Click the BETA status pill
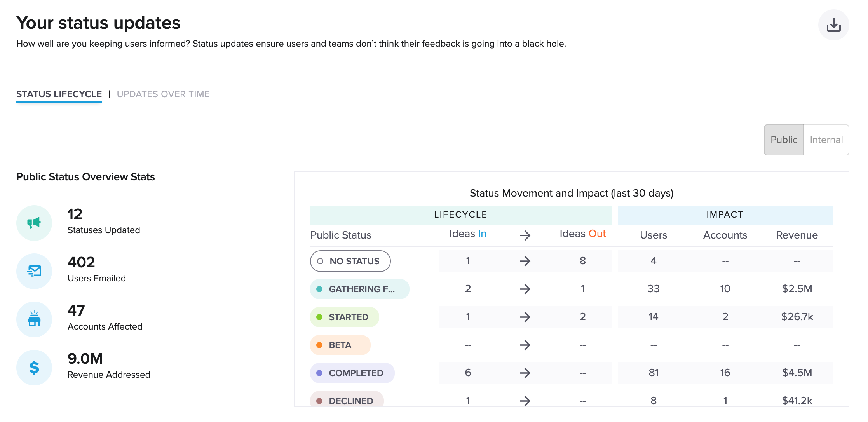 coord(340,345)
